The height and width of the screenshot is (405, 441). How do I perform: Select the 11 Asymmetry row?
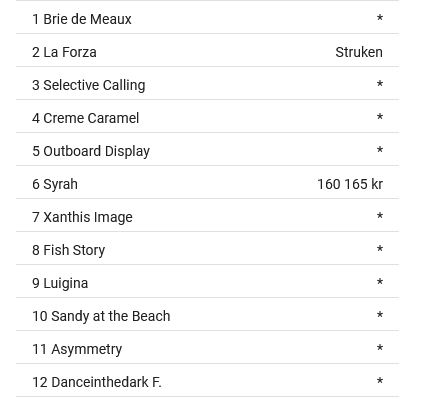click(x=207, y=347)
